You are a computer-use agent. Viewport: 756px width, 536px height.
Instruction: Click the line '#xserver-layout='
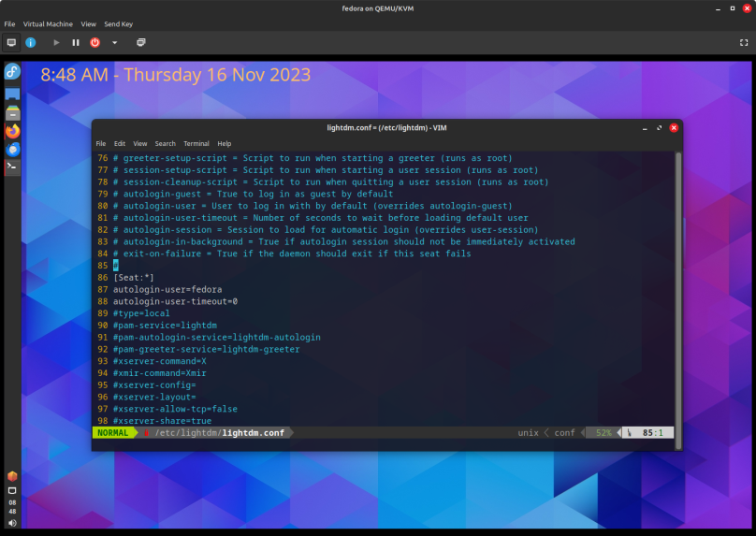pos(154,398)
